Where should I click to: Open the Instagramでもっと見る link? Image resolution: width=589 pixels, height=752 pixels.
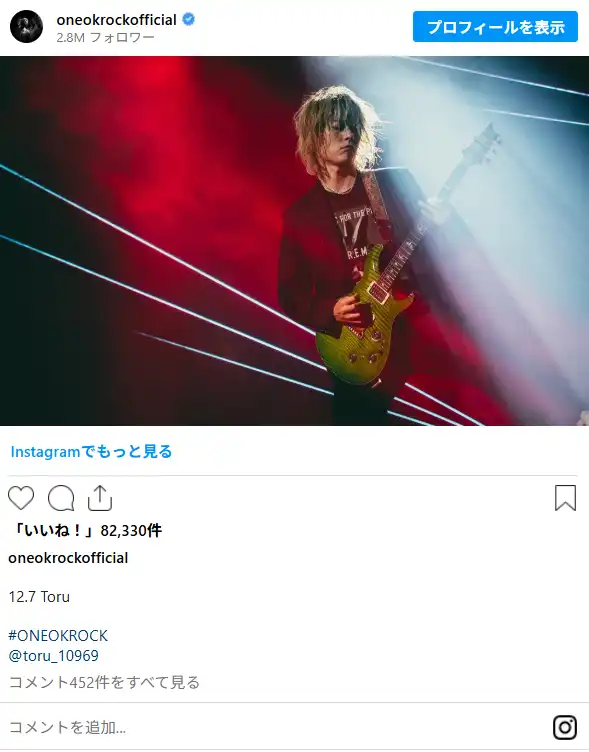point(91,451)
